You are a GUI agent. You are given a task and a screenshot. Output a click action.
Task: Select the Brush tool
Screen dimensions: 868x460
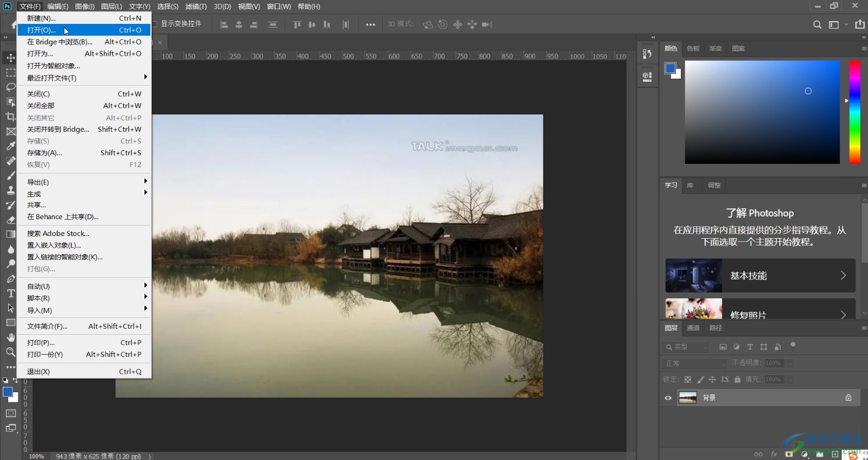tap(10, 175)
